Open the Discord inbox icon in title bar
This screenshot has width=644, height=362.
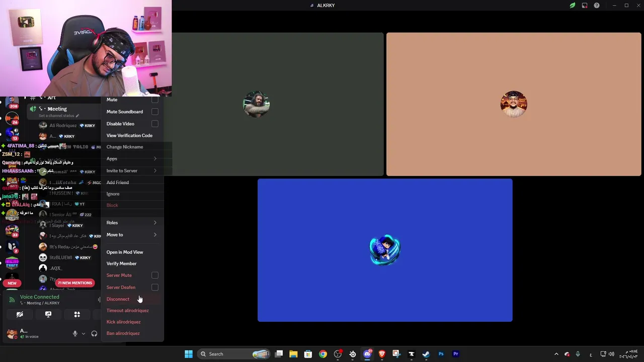585,6
